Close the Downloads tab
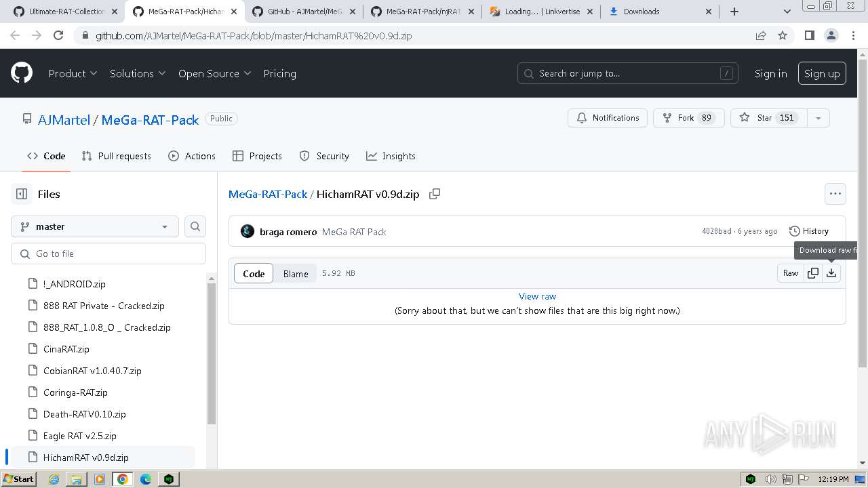The image size is (868, 488). click(709, 12)
